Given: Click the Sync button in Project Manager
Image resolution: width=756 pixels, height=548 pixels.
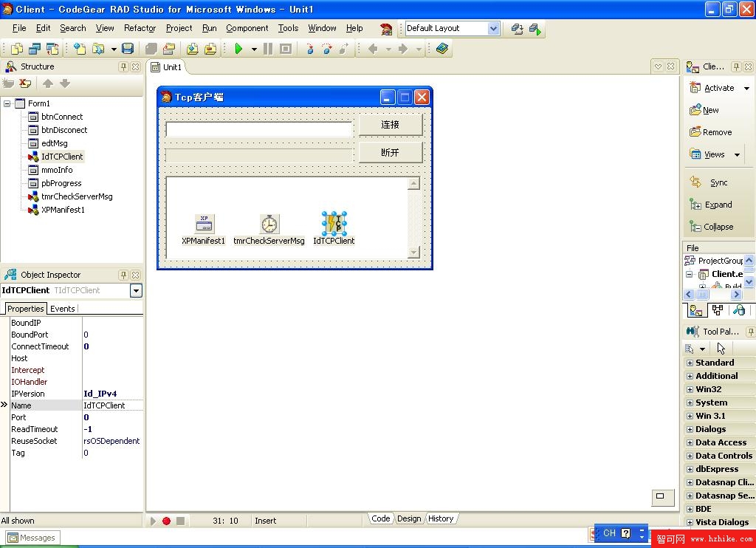Looking at the screenshot, I should click(x=709, y=183).
